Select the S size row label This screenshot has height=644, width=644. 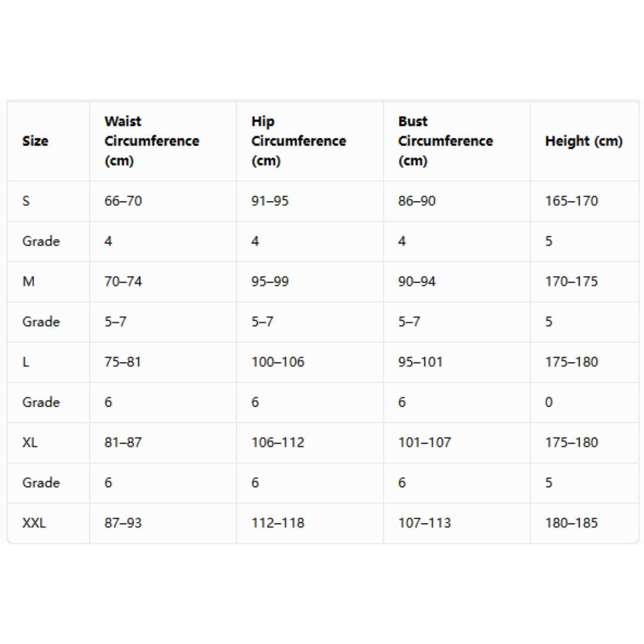click(x=26, y=201)
